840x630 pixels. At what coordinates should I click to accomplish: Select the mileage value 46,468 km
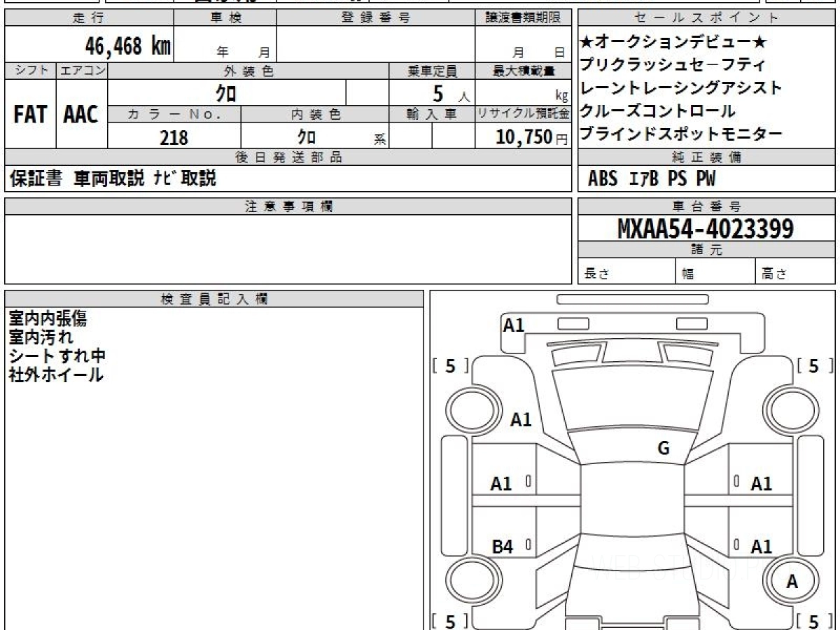tap(128, 46)
